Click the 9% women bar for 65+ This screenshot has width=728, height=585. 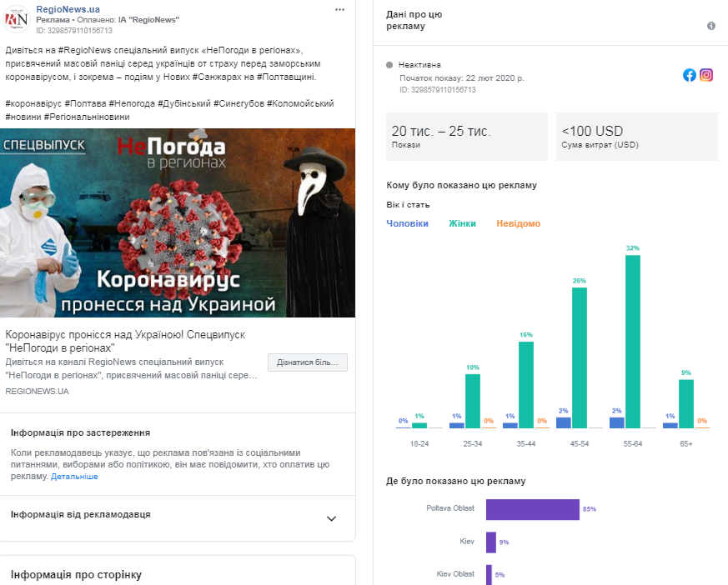click(x=686, y=403)
